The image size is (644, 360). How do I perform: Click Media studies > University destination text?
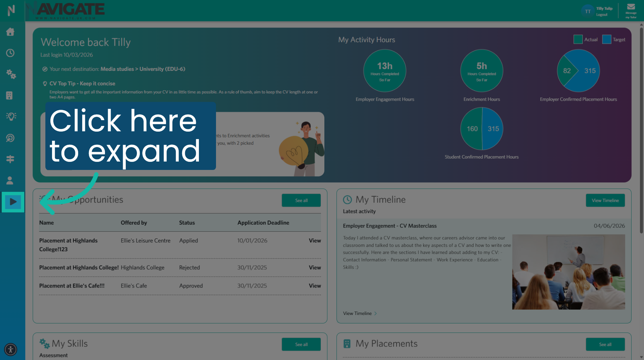[x=143, y=69]
